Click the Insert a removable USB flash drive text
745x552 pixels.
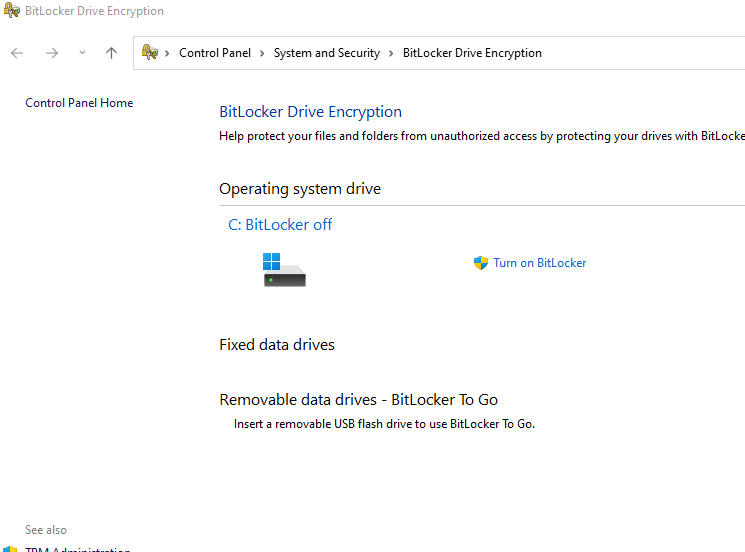[384, 424]
